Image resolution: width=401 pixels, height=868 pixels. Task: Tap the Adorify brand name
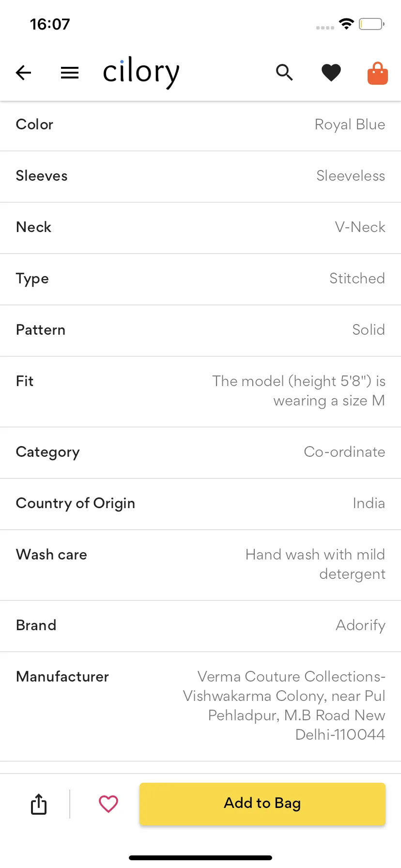pos(360,625)
